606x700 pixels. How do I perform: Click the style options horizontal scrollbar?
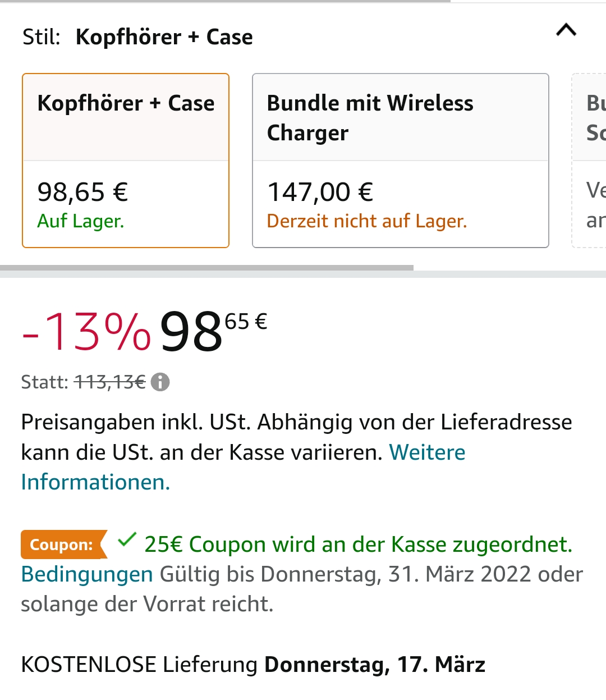pos(206,268)
